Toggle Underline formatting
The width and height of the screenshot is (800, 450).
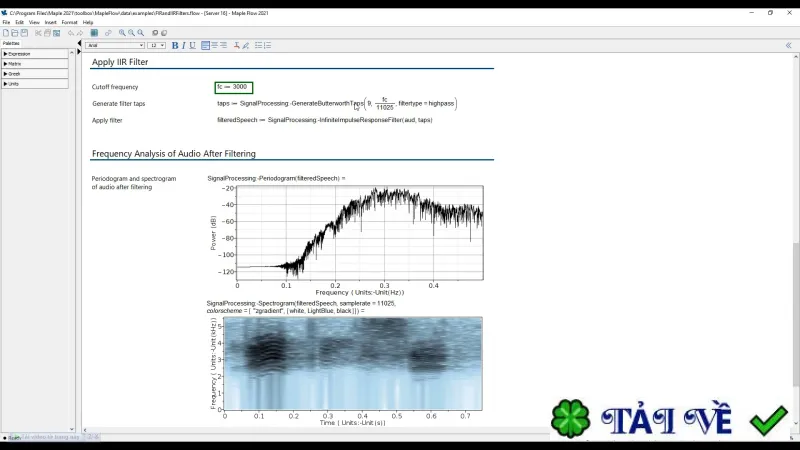coord(192,45)
